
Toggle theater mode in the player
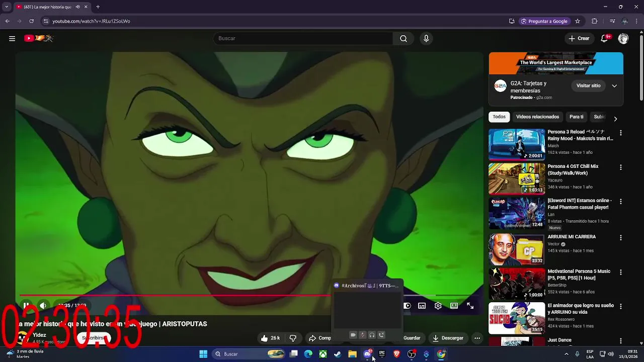pos(454,305)
